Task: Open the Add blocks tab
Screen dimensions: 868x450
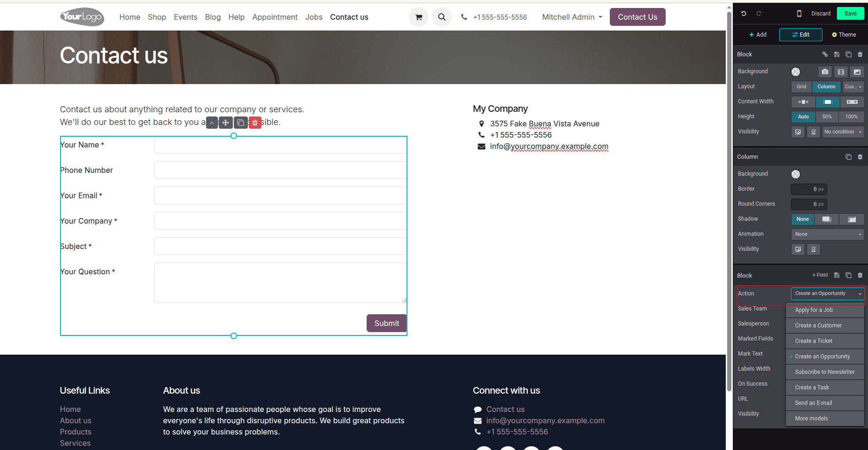Action: [x=758, y=35]
